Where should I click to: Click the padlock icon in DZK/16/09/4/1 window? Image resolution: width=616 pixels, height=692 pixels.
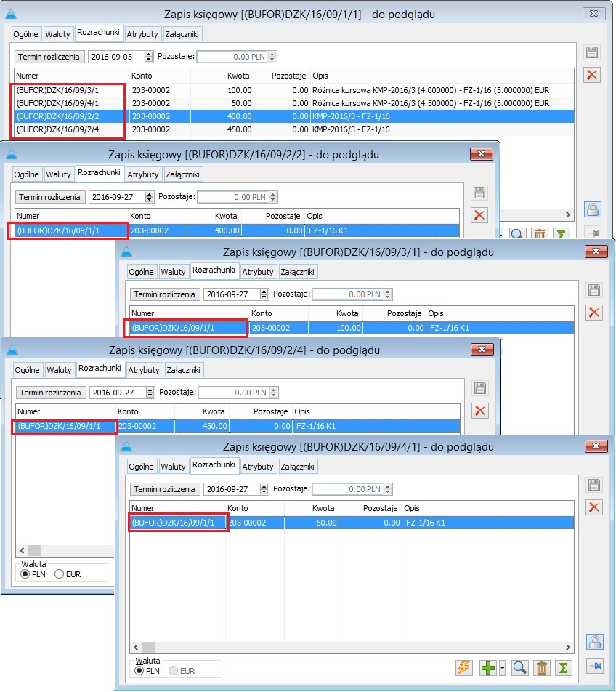(594, 642)
